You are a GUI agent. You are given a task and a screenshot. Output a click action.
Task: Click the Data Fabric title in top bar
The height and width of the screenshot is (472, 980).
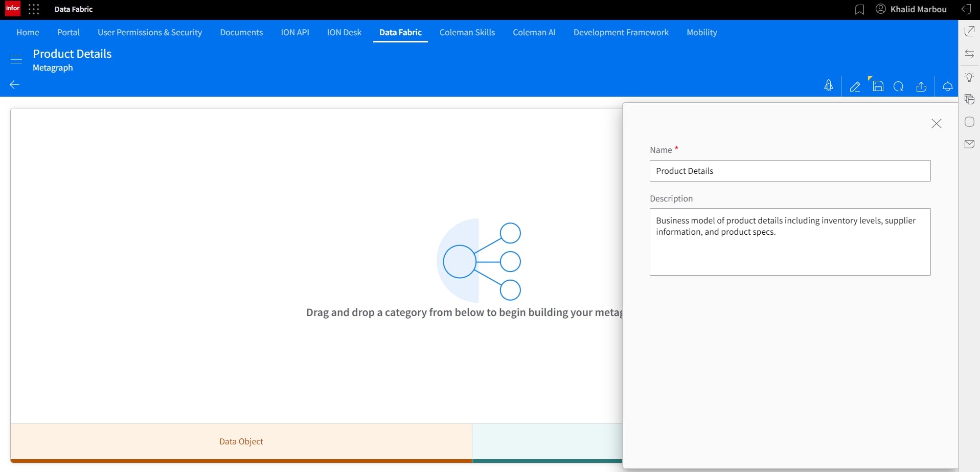[x=74, y=9]
